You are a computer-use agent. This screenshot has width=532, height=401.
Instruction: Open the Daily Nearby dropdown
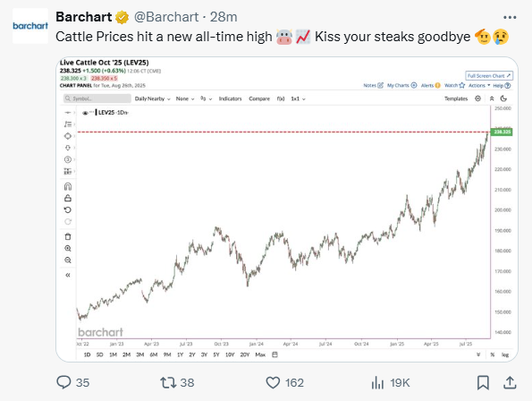152,98
